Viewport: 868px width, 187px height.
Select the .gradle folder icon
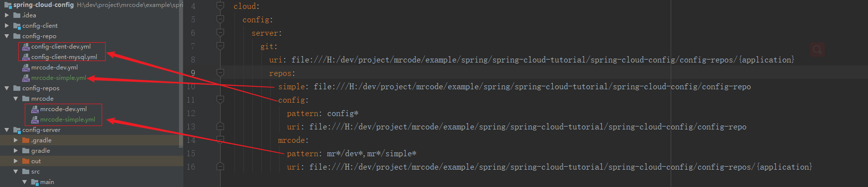pos(26,140)
